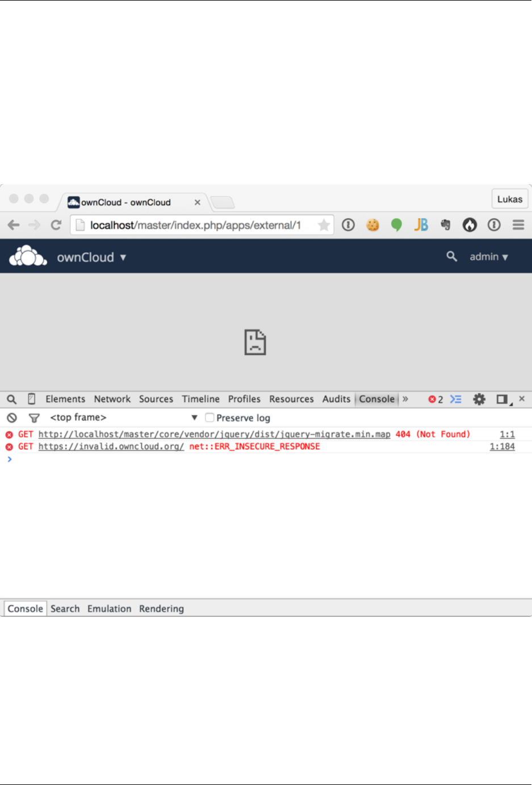This screenshot has height=785, width=532.
Task: Click the sad page broken-frame icon
Action: click(x=255, y=342)
